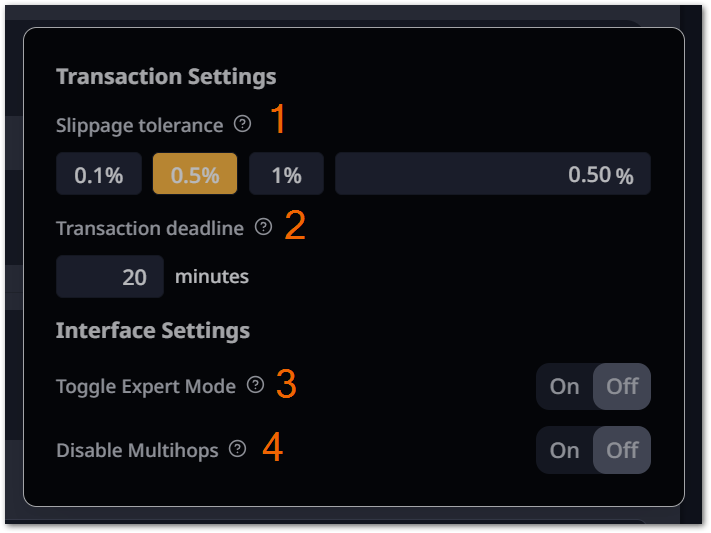
Task: Click the minutes unit label
Action: click(x=212, y=276)
